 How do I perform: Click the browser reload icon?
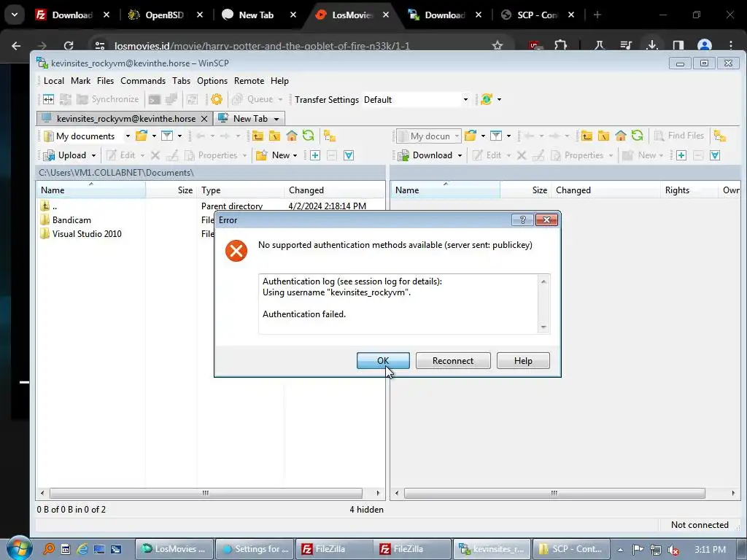tap(69, 45)
